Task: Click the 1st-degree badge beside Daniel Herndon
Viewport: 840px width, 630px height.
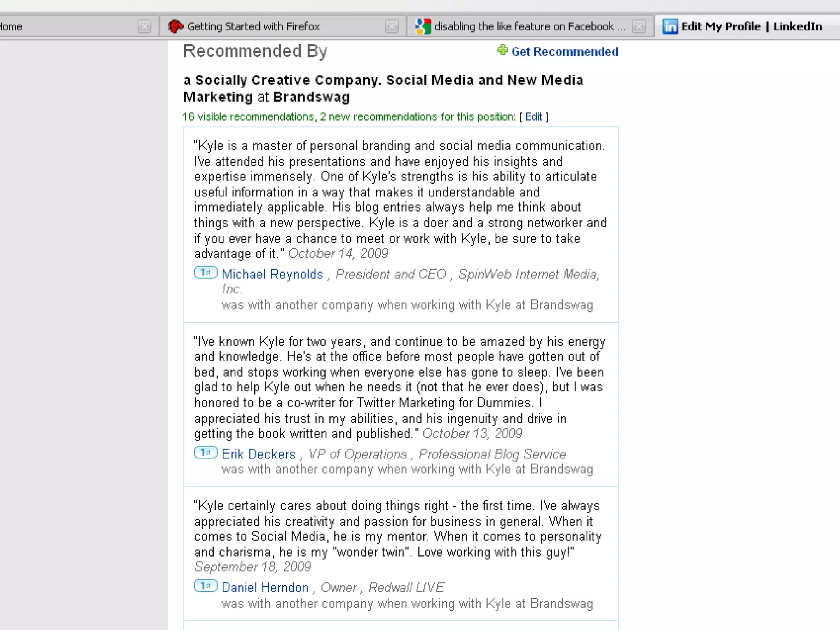Action: click(205, 586)
